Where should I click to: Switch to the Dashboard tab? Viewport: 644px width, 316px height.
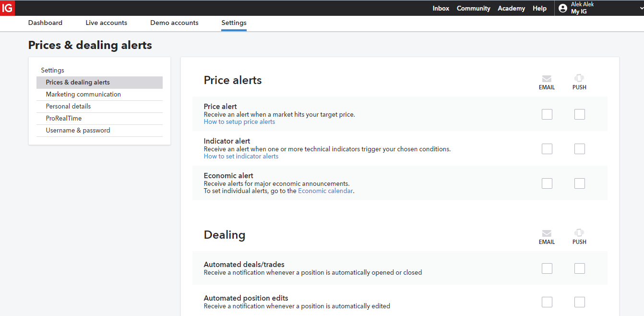point(45,23)
